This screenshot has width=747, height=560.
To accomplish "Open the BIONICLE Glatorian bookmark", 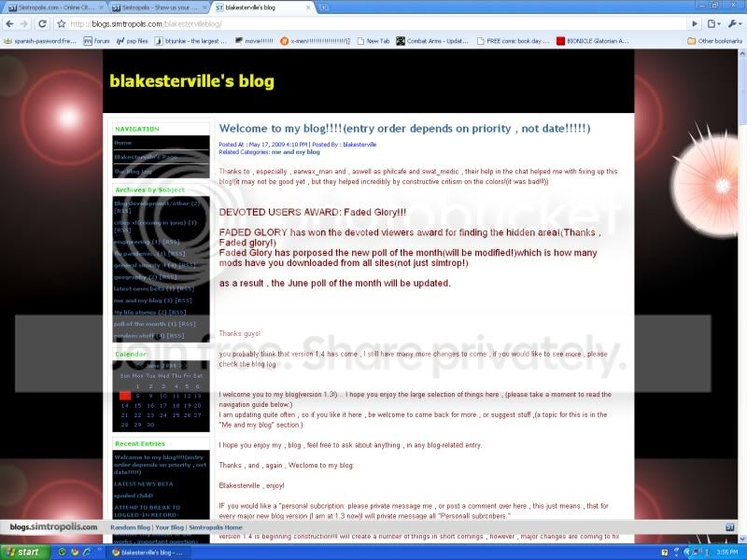I will pos(593,41).
